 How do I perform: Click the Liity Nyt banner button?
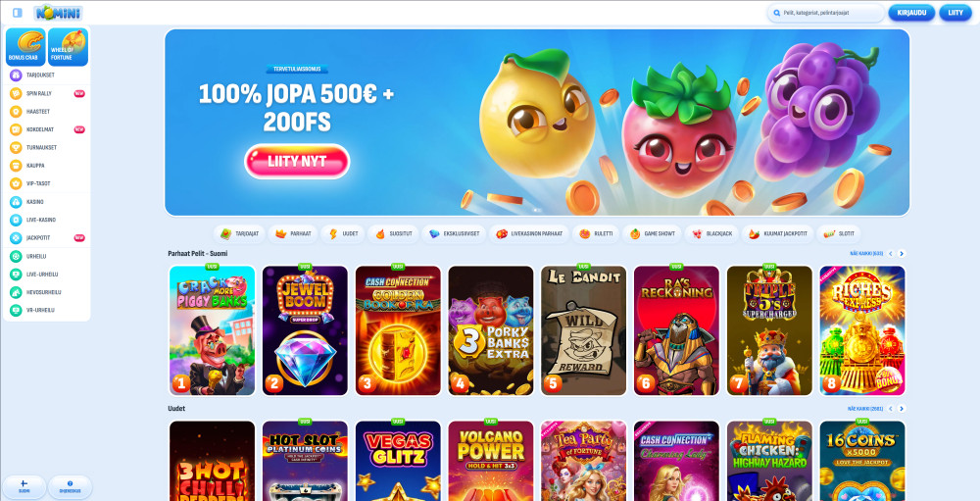(x=297, y=162)
